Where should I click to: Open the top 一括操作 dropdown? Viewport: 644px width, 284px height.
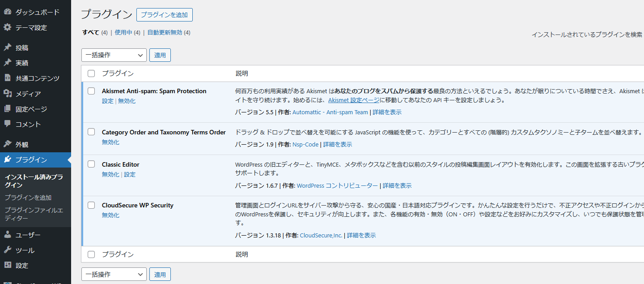(114, 55)
